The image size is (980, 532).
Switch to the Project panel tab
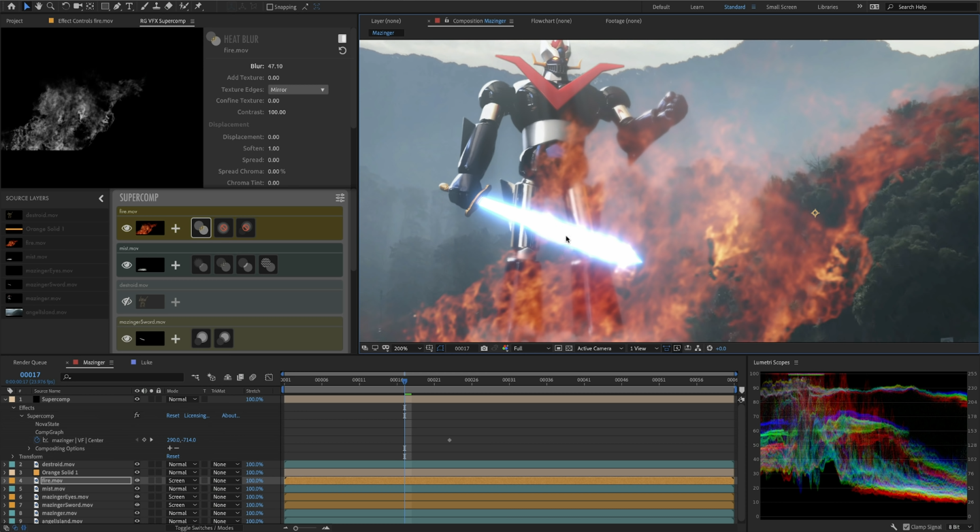coord(14,21)
